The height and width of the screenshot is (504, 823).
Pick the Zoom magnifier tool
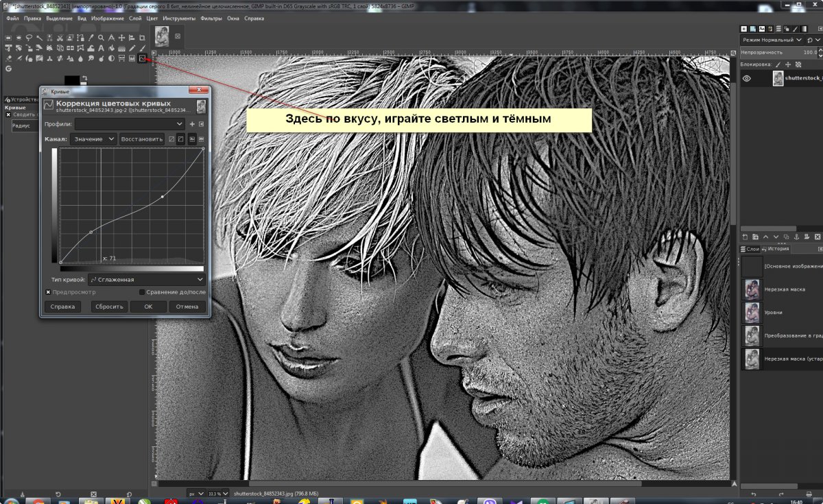tap(101, 38)
